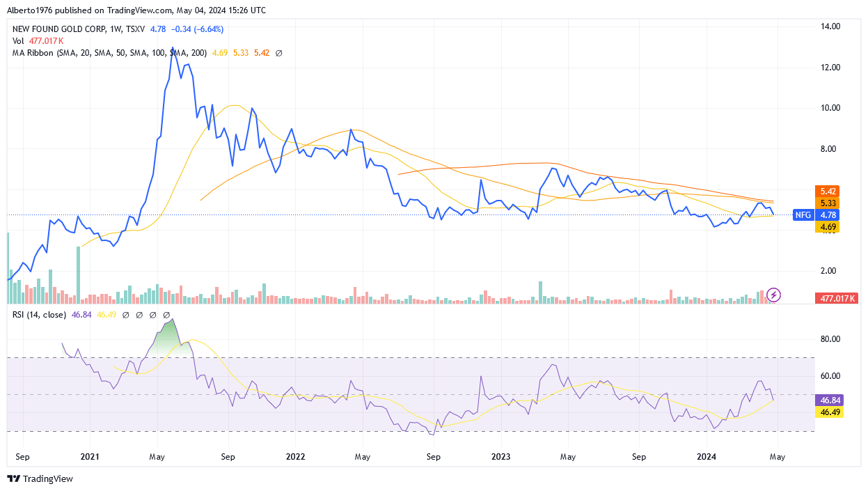This screenshot has height=491, width=868.
Task: Click the Vol label in the legend
Action: point(19,41)
